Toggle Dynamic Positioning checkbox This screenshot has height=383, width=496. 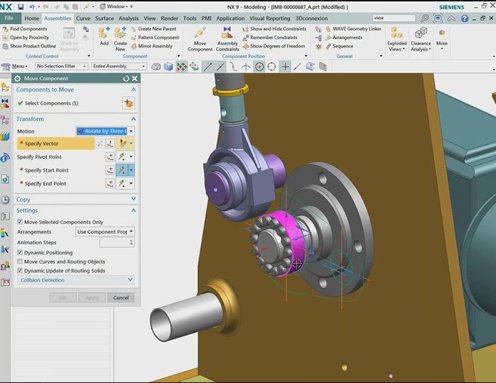[x=20, y=252]
